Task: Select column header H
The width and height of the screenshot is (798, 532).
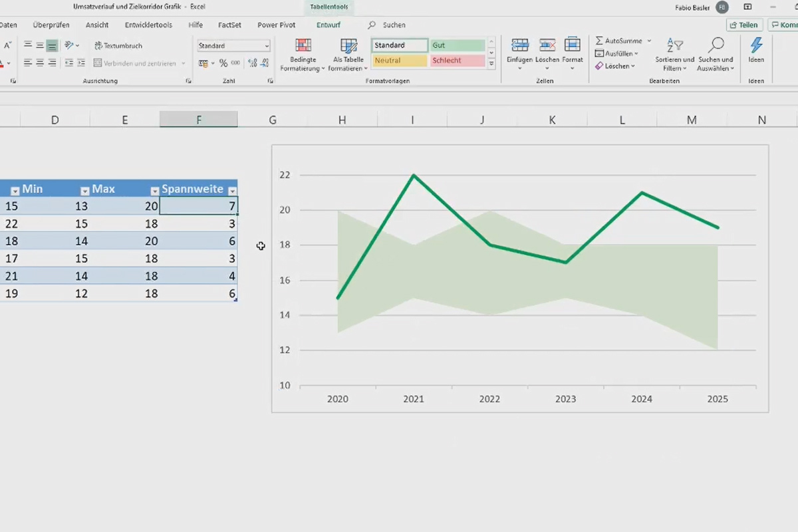Action: coord(342,120)
